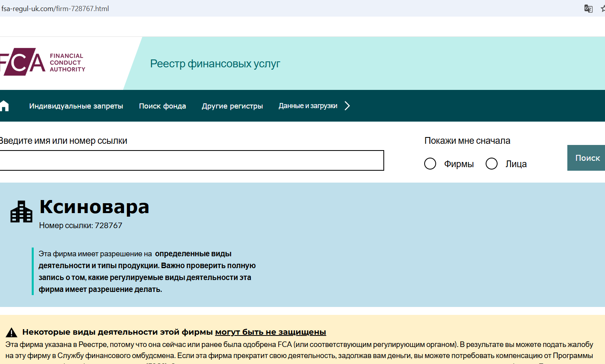Click the 'Введите имя или номер ссылки' label
The width and height of the screenshot is (605, 364).
(63, 141)
